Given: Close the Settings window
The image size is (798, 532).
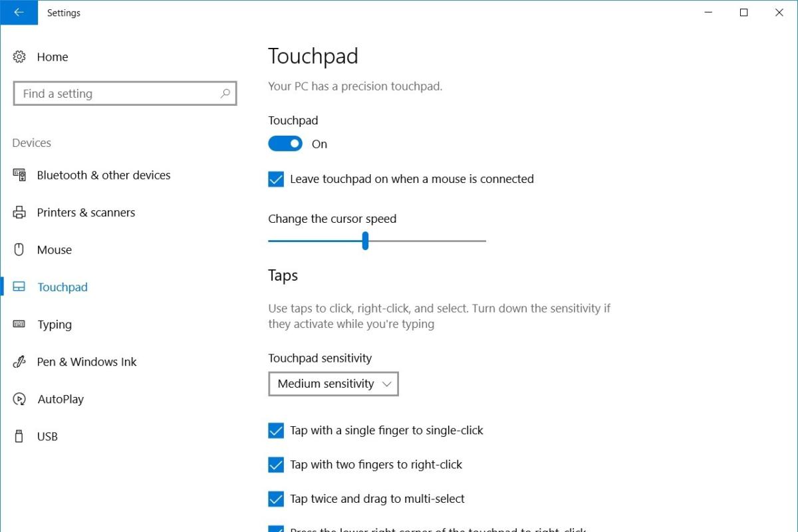Looking at the screenshot, I should point(779,13).
